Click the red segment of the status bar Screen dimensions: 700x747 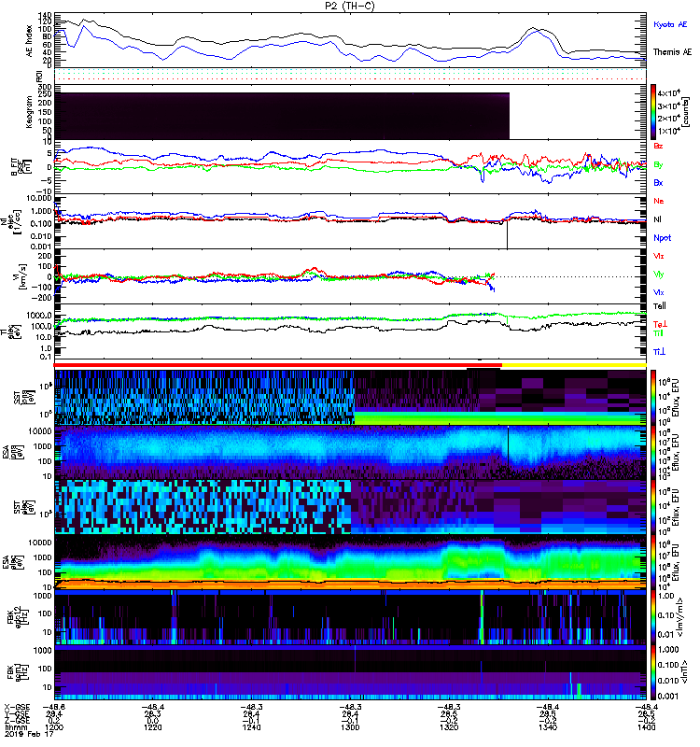point(278,365)
